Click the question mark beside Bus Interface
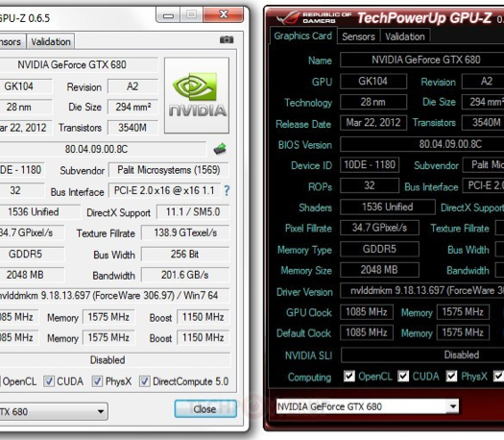This screenshot has width=504, height=440. point(227,191)
